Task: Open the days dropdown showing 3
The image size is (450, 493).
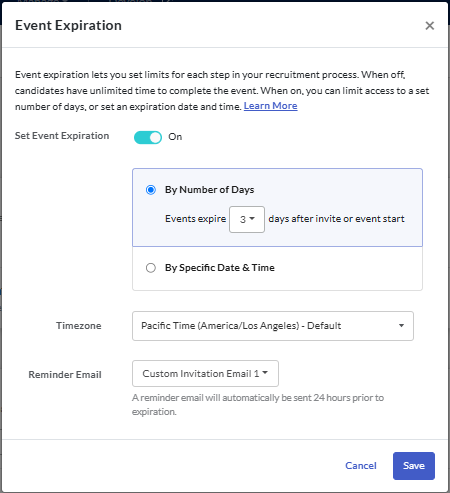Action: (x=247, y=219)
